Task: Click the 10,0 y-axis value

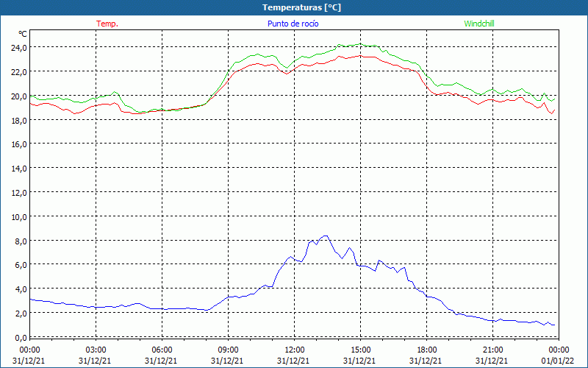Action: 19,217
